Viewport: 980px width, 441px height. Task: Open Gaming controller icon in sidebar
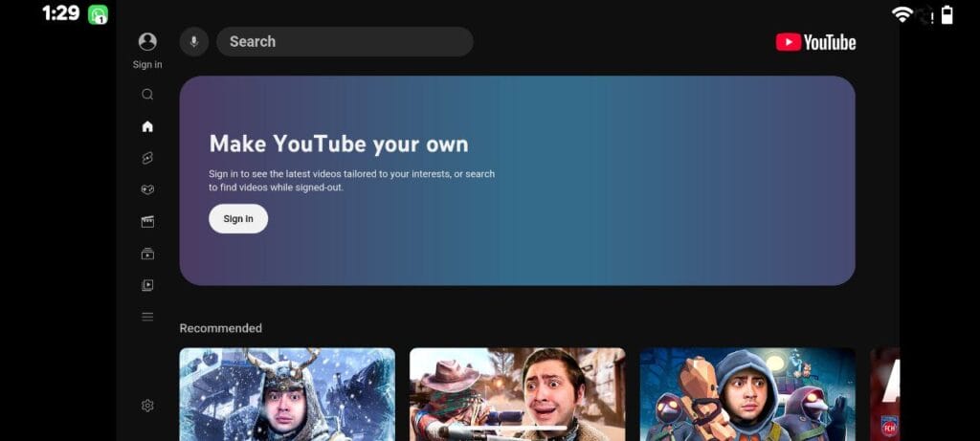tap(147, 190)
